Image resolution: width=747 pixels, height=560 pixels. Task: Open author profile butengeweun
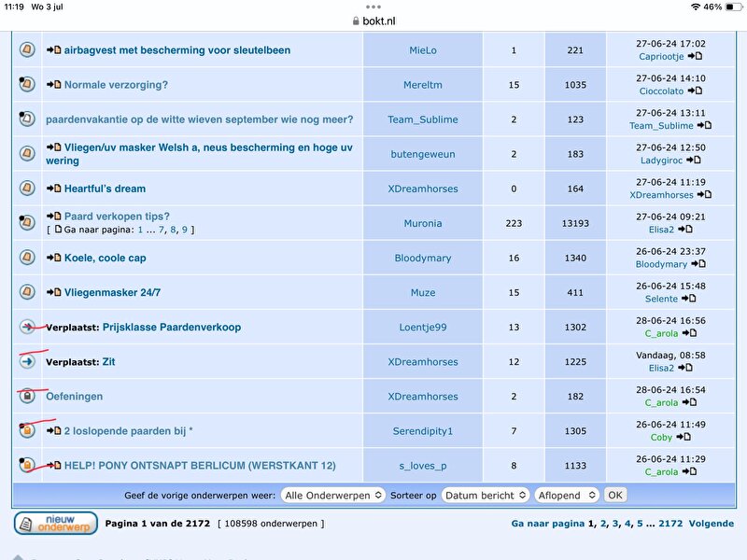(x=423, y=154)
